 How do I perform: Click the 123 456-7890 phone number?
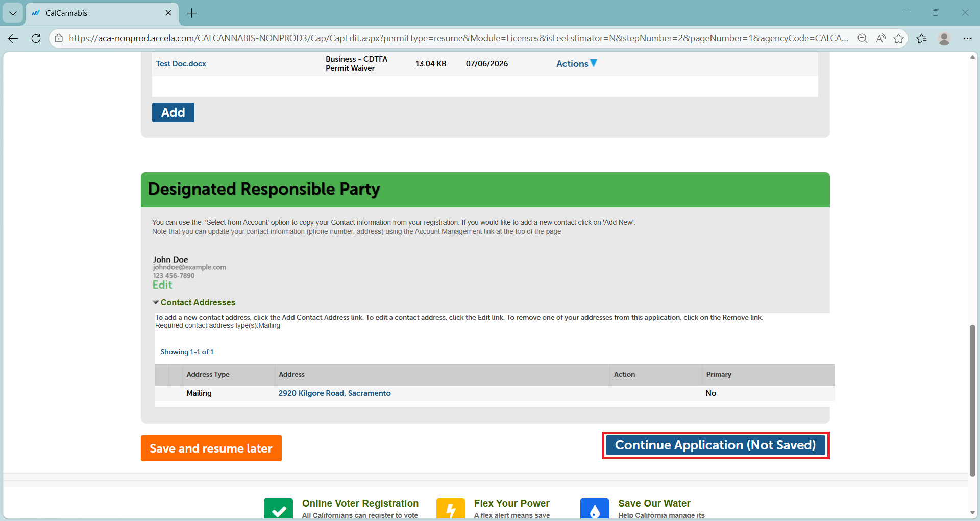click(x=174, y=275)
